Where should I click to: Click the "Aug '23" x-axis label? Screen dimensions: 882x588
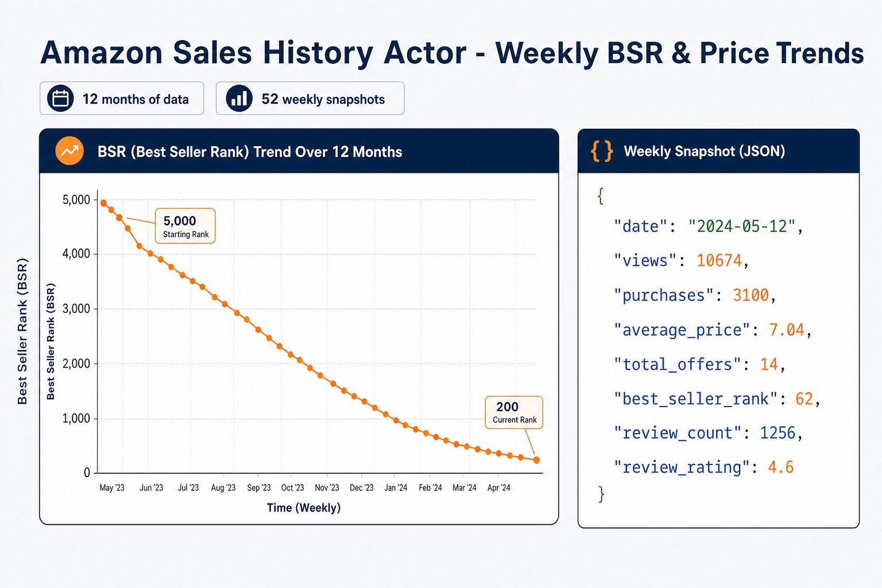pos(223,488)
